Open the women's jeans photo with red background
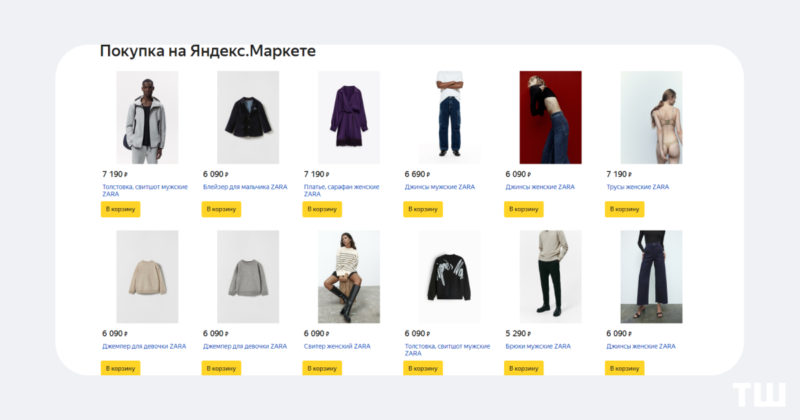 click(x=551, y=117)
